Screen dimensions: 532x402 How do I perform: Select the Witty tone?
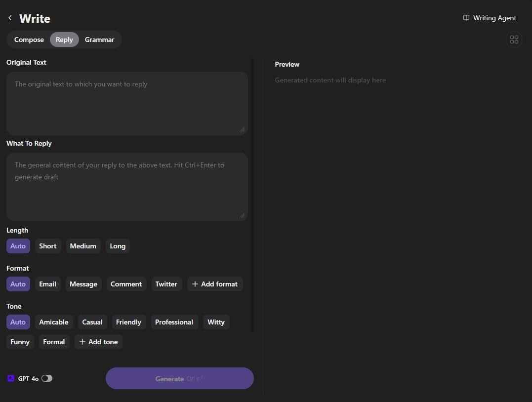216,322
